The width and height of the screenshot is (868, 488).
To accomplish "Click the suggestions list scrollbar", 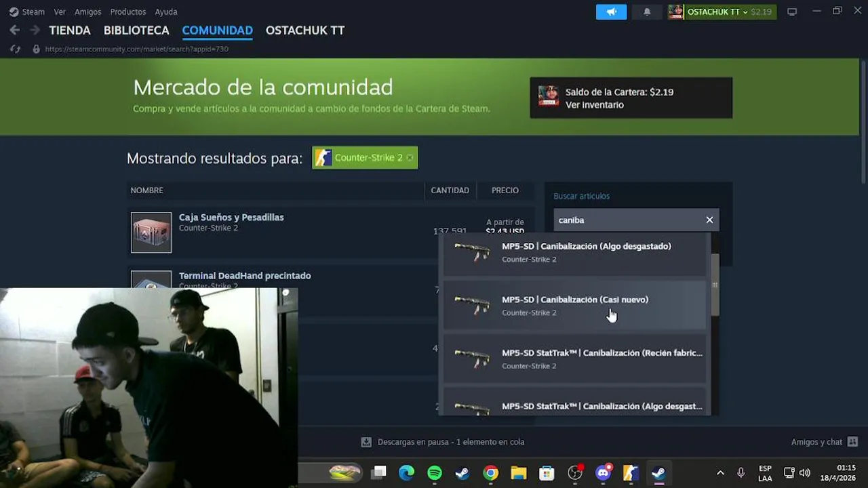I will (x=715, y=285).
